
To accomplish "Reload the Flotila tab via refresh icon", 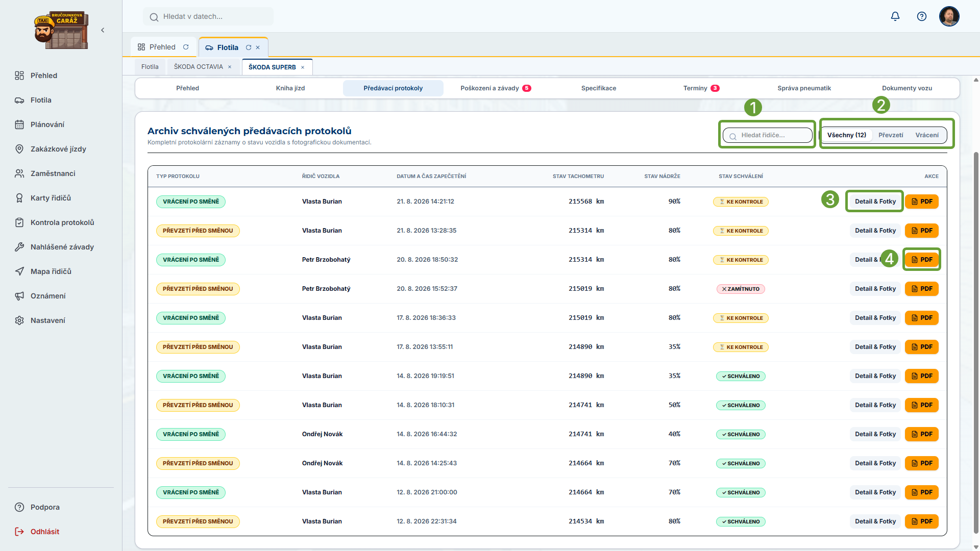I will click(249, 47).
